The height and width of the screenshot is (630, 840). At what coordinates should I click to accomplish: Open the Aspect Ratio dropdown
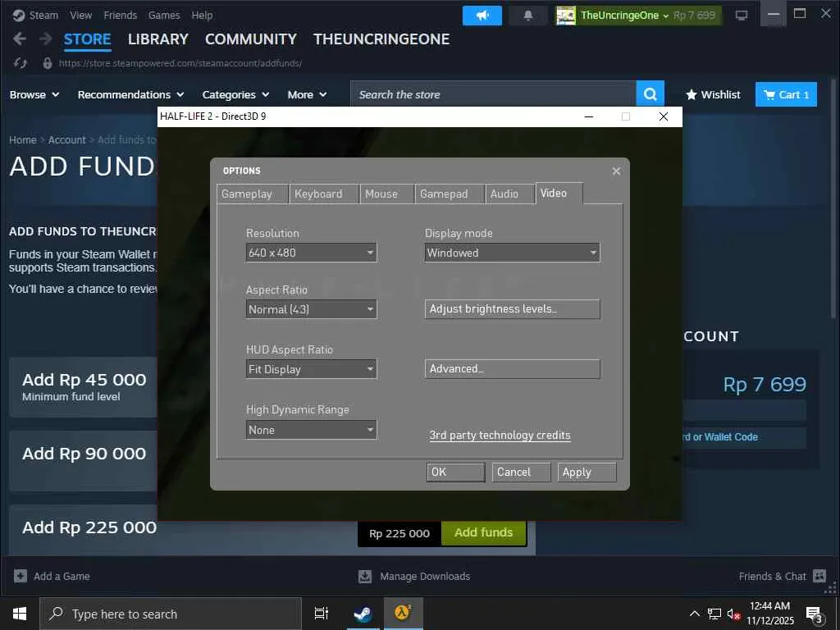311,309
